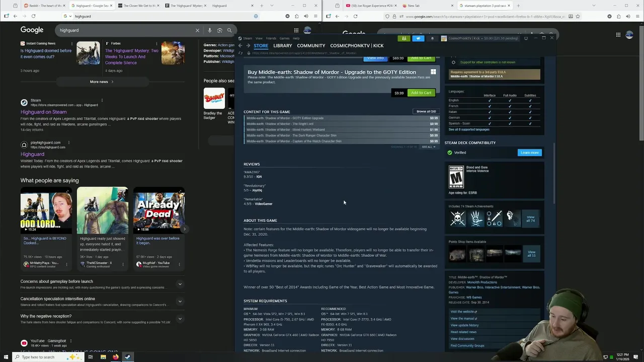Switch to the LIBRARY tab in Steam
Image resolution: width=644 pixels, height=362 pixels.
coord(283,46)
